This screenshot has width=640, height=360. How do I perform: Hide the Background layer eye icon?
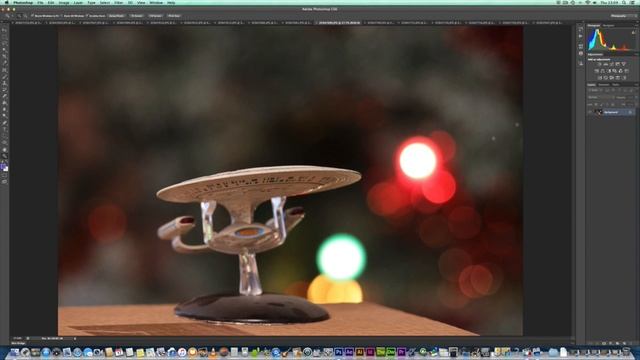pyautogui.click(x=590, y=112)
